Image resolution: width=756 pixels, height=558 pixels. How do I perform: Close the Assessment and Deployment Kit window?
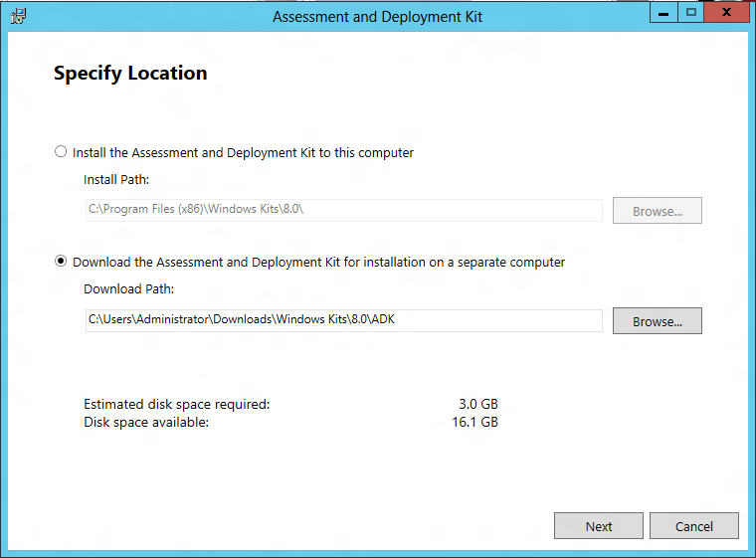click(726, 12)
